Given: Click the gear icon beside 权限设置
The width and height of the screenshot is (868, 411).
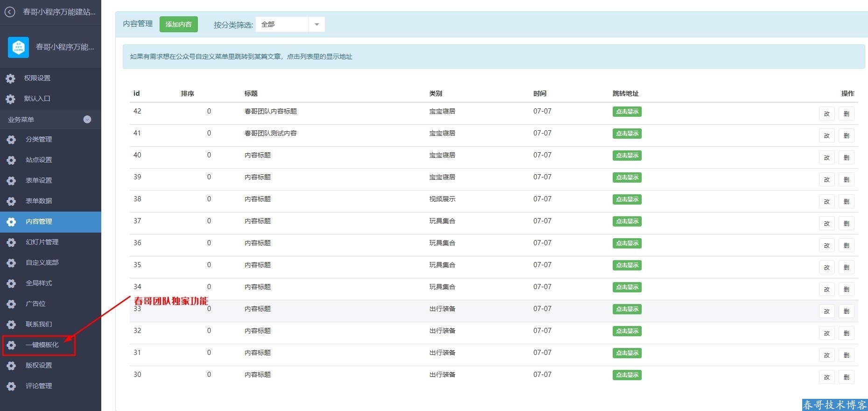Looking at the screenshot, I should tap(10, 78).
